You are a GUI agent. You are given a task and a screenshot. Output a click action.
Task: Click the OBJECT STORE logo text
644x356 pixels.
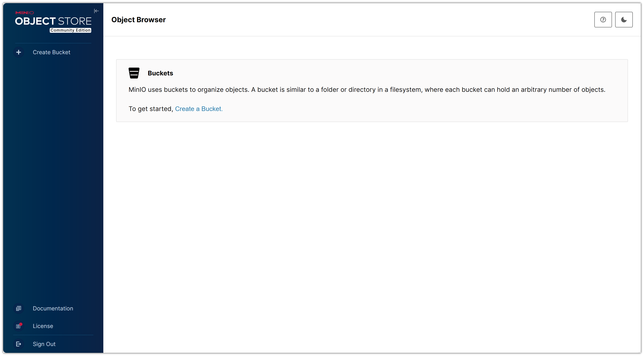pos(53,21)
